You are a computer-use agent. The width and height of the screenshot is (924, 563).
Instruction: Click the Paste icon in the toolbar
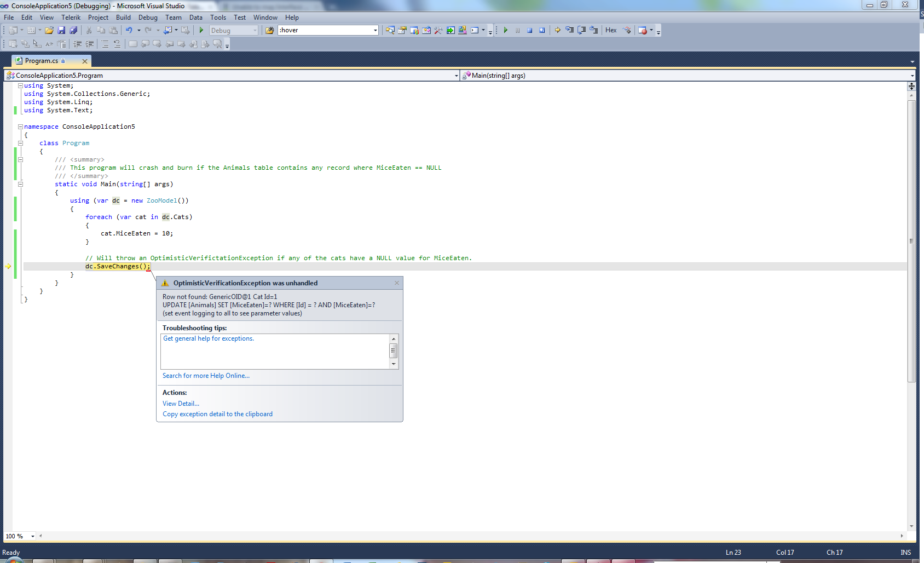[113, 30]
